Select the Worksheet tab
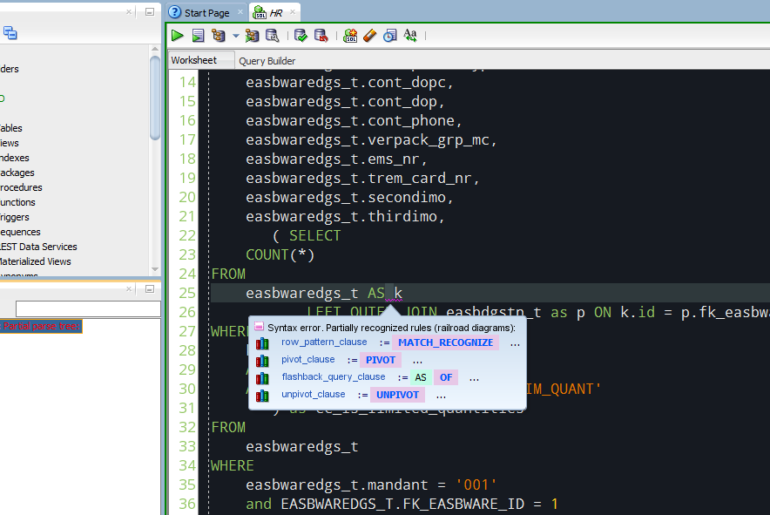 193,61
